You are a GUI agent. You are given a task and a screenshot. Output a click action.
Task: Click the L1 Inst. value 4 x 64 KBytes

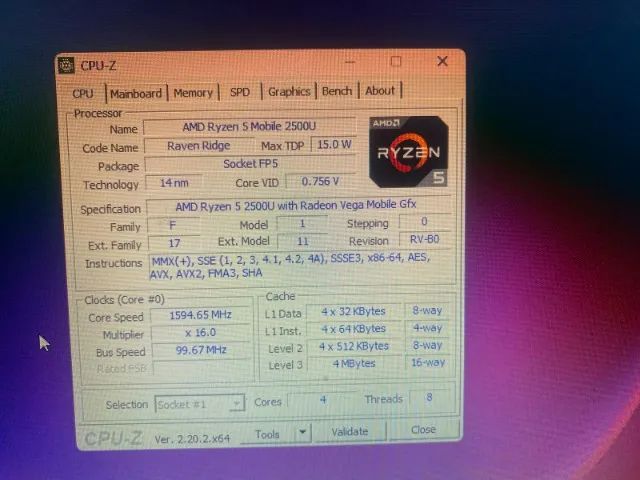tap(354, 329)
